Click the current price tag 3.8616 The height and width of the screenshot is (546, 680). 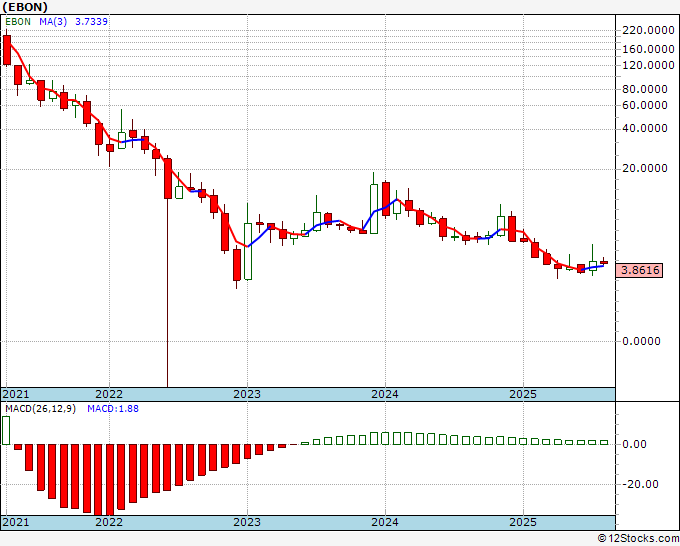(x=640, y=270)
